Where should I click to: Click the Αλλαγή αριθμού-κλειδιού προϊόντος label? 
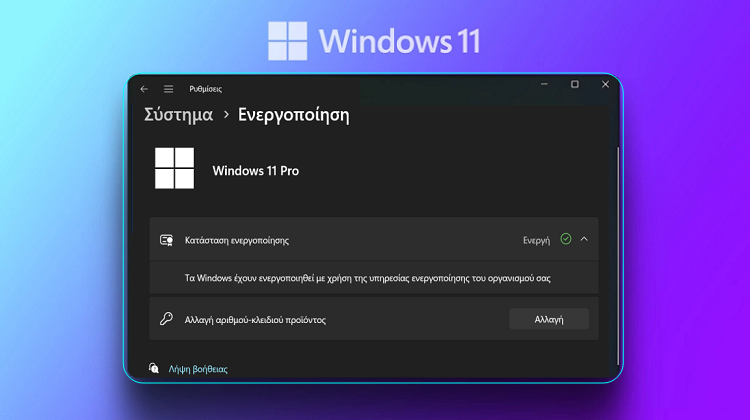tap(255, 320)
